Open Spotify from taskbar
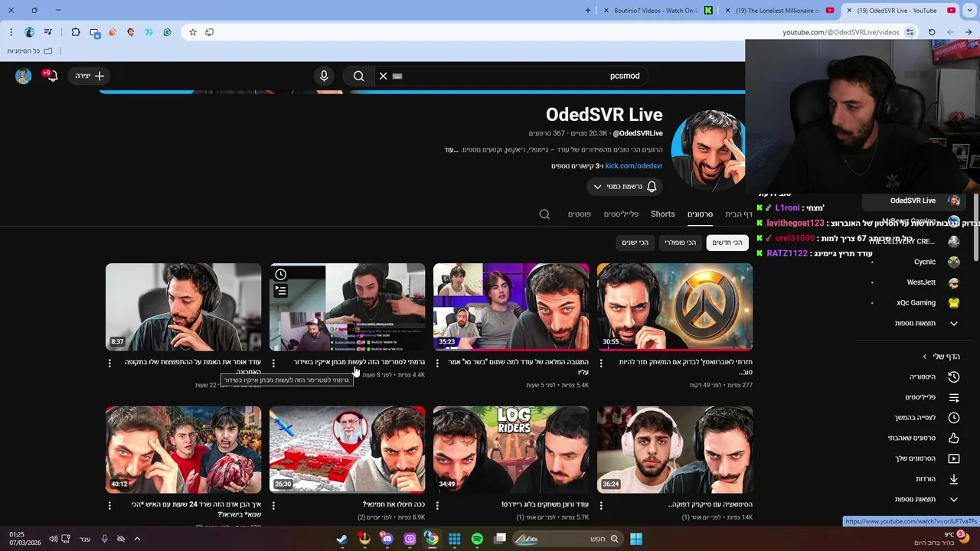Viewport: 980px width, 551px height. pos(477,539)
